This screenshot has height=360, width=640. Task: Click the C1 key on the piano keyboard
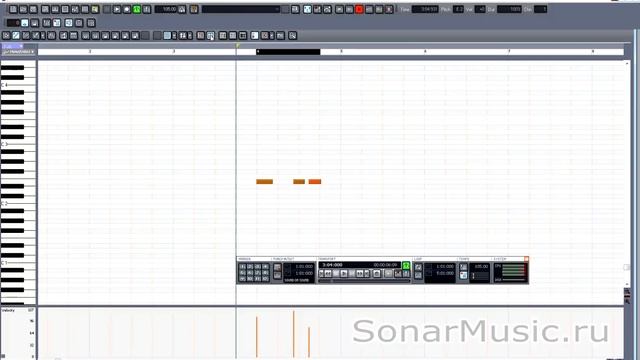click(18, 262)
